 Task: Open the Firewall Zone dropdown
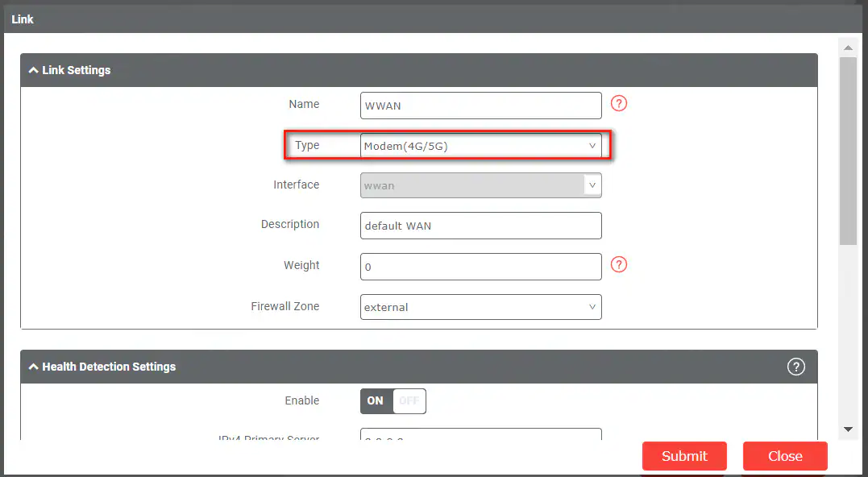[480, 307]
